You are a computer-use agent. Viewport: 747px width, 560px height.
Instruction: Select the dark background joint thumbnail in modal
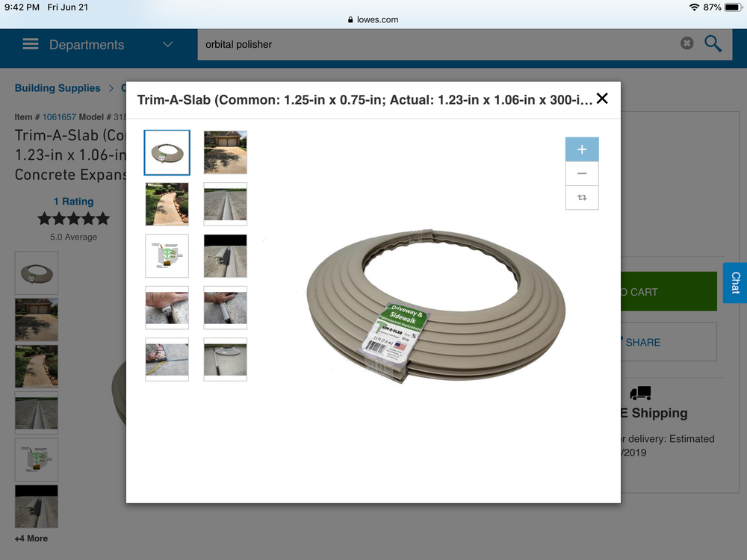(x=226, y=255)
